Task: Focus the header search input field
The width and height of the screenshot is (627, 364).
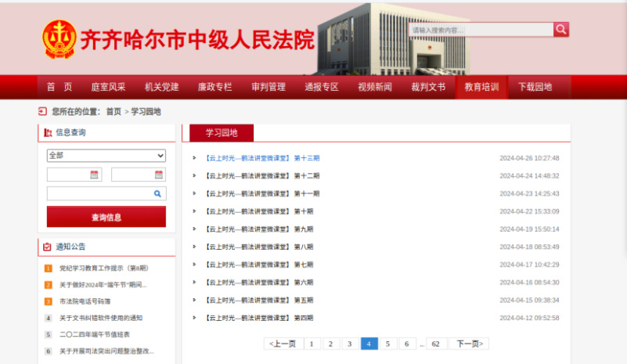Action: click(x=481, y=30)
